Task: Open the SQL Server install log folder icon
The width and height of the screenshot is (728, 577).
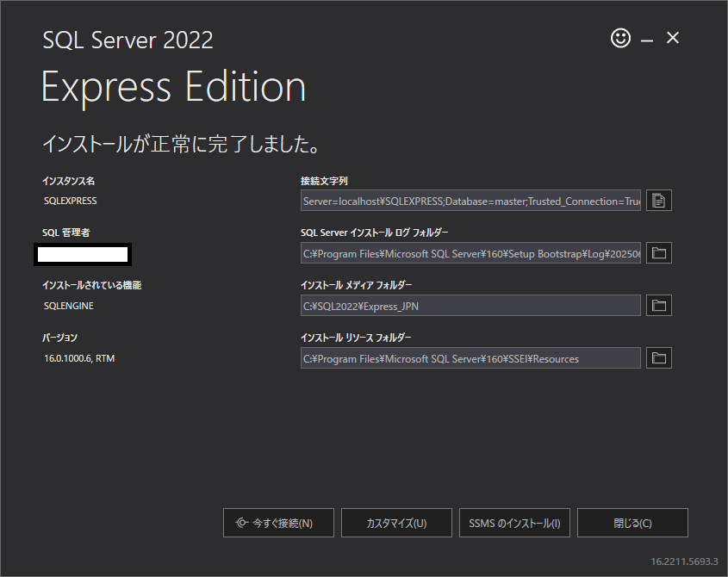Action: (659, 253)
